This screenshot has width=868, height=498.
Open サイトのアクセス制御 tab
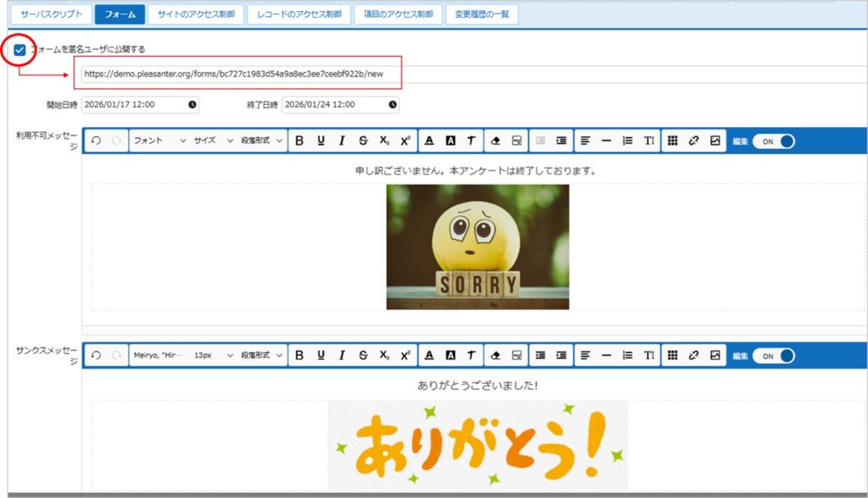click(195, 14)
